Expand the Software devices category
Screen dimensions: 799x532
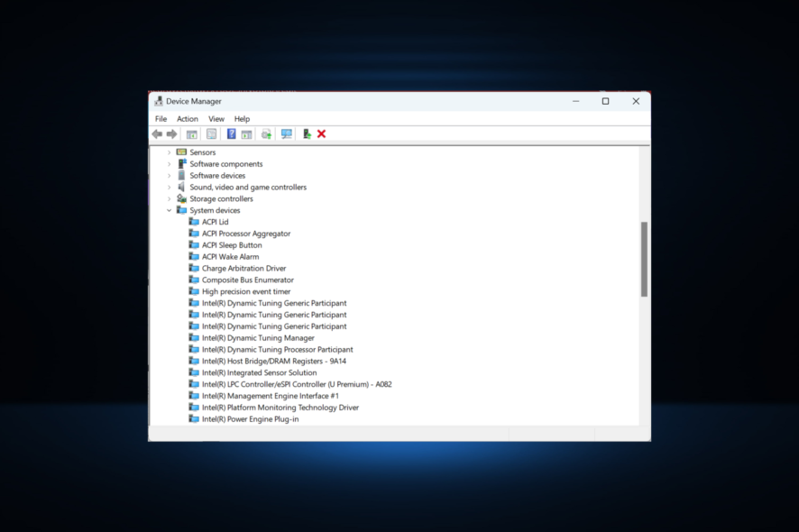point(170,176)
